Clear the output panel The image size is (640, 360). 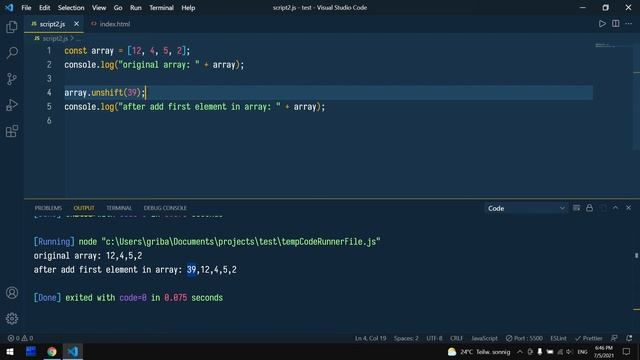[576, 208]
